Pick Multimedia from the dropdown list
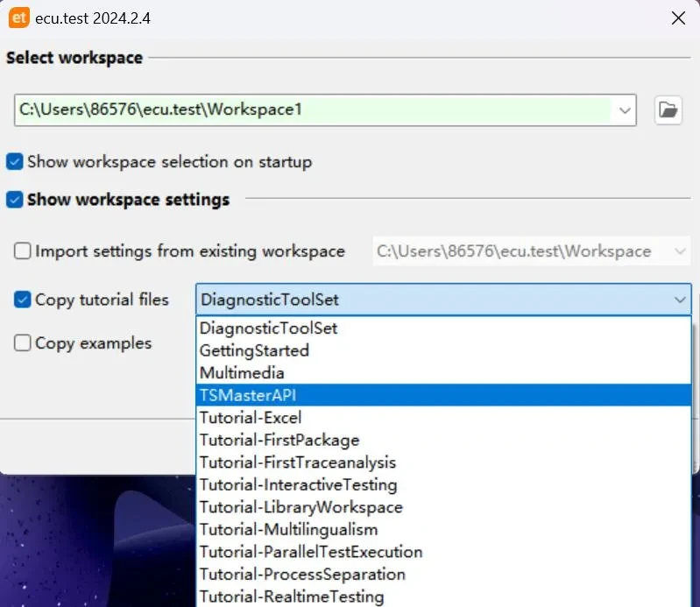 pos(242,373)
